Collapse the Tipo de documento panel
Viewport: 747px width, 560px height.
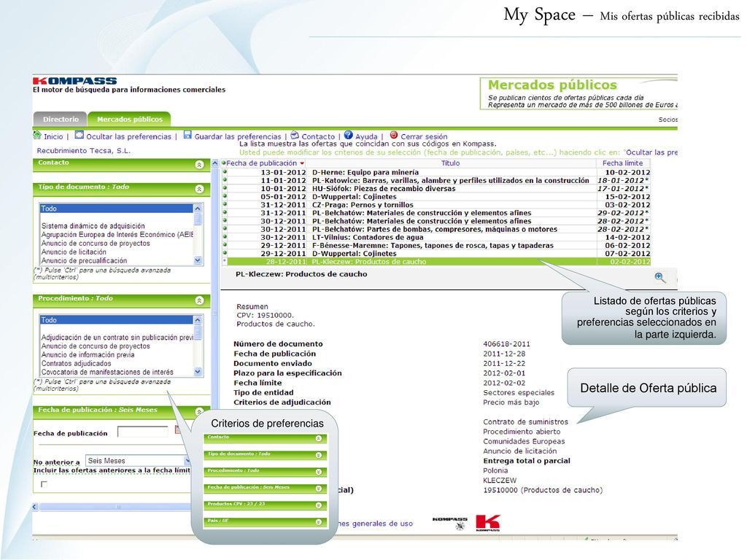coord(200,189)
